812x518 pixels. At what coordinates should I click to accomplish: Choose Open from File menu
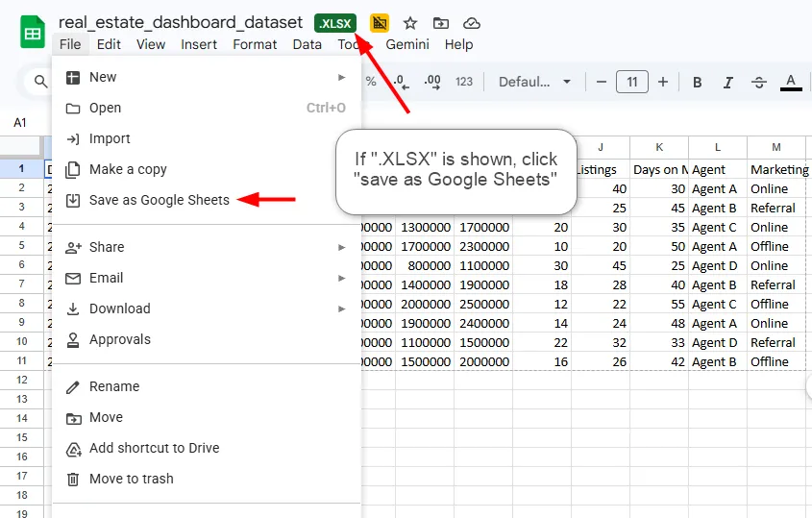(x=206, y=108)
